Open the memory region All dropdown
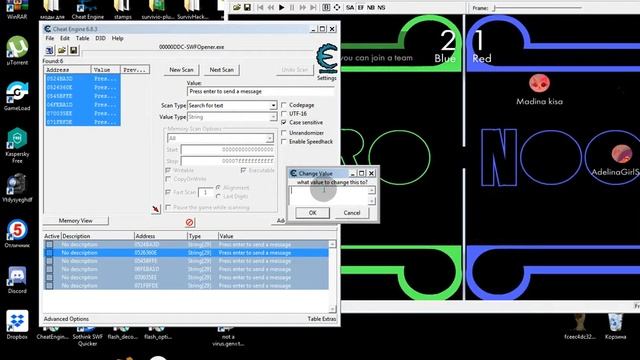This screenshot has height=360, width=640. click(x=269, y=138)
